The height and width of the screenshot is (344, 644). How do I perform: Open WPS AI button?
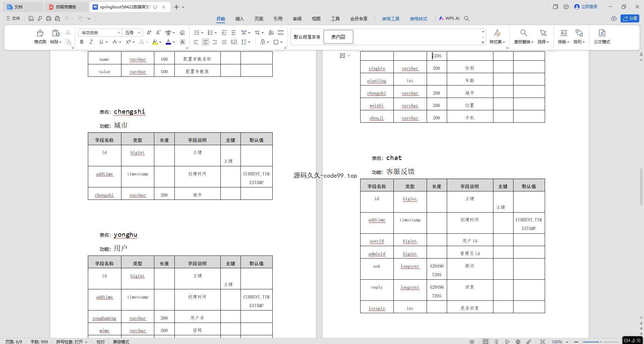click(449, 18)
